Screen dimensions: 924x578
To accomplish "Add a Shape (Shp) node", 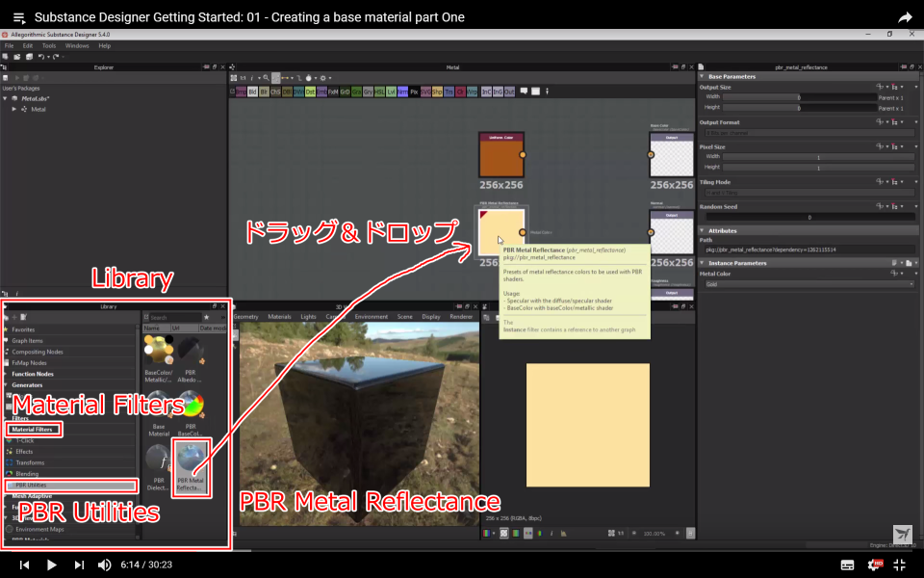I will [437, 92].
